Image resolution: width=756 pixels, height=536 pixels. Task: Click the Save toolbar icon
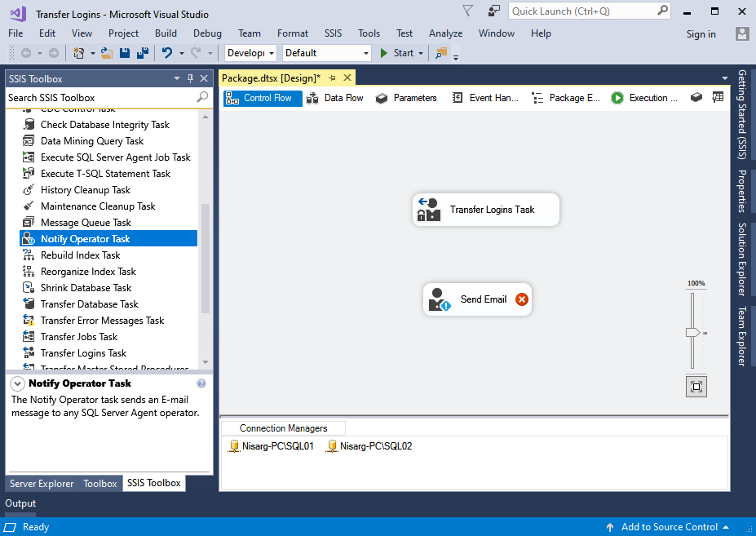click(x=125, y=53)
